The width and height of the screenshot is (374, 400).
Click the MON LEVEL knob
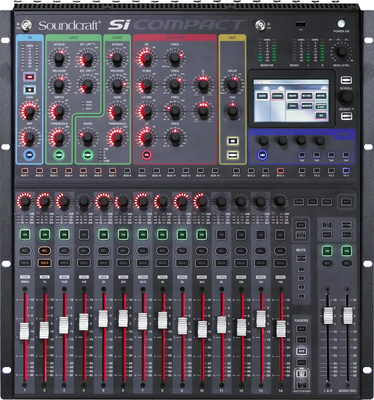click(341, 52)
